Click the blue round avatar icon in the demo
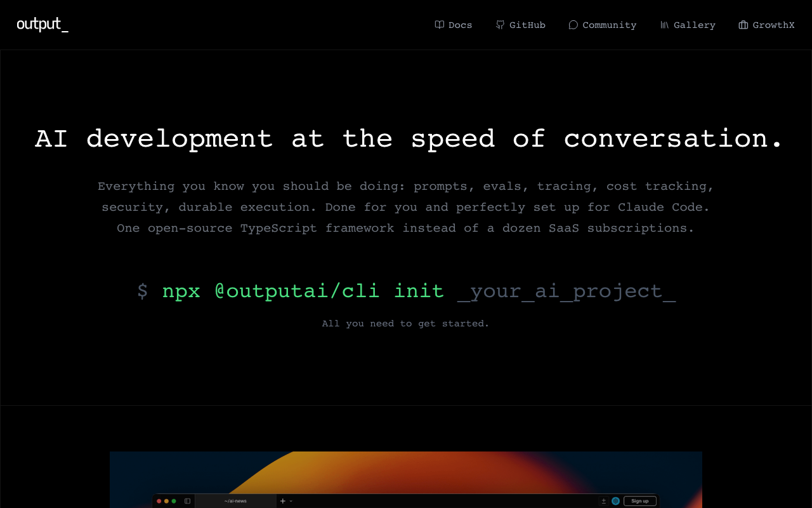 [615, 501]
